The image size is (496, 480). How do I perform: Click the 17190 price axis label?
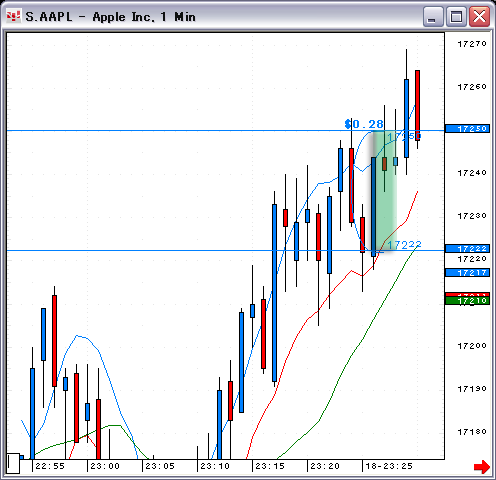[472, 389]
